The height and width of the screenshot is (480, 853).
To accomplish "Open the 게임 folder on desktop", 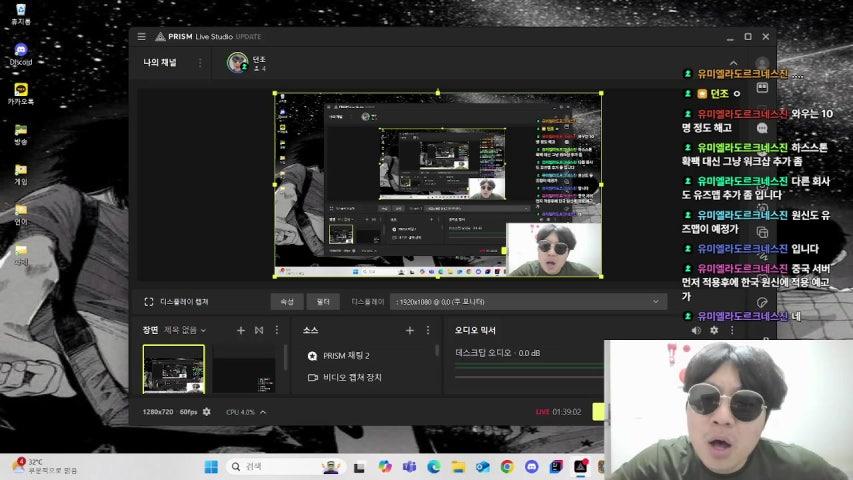I will tap(21, 174).
